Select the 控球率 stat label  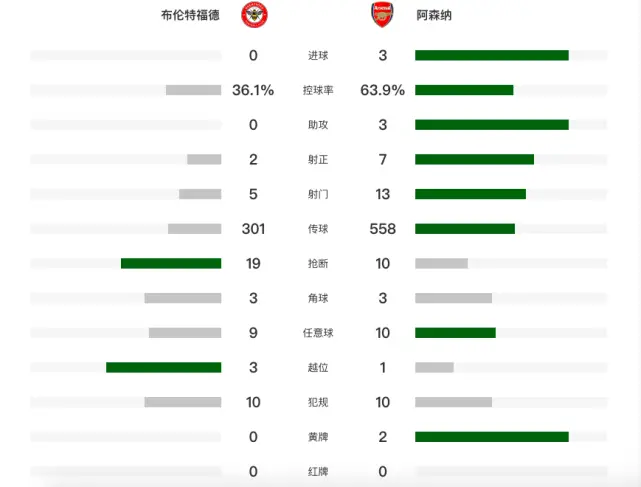318,90
